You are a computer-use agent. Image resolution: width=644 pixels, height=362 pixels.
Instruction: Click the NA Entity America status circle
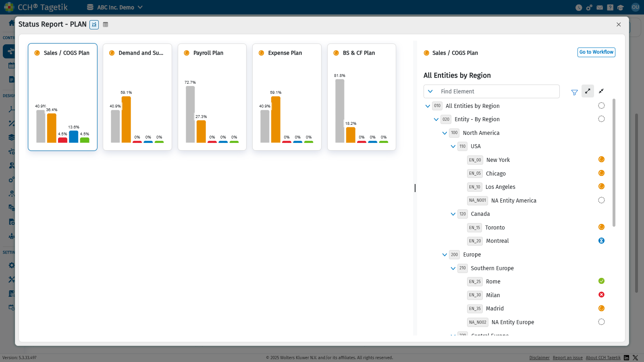601,200
